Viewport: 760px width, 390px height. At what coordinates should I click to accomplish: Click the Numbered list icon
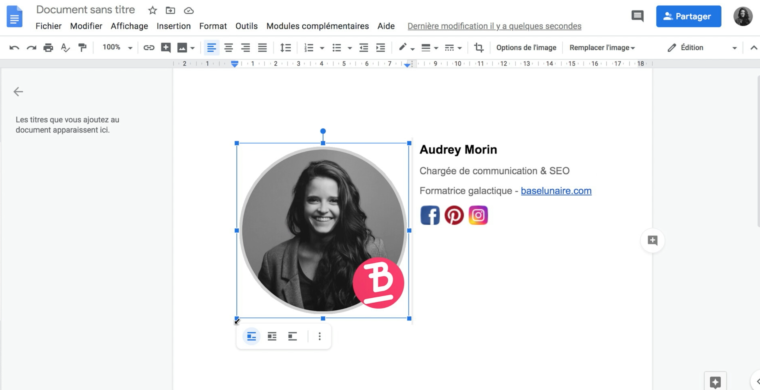pos(309,47)
